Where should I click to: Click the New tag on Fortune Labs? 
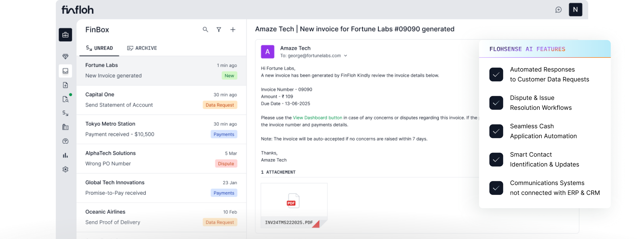click(x=229, y=76)
